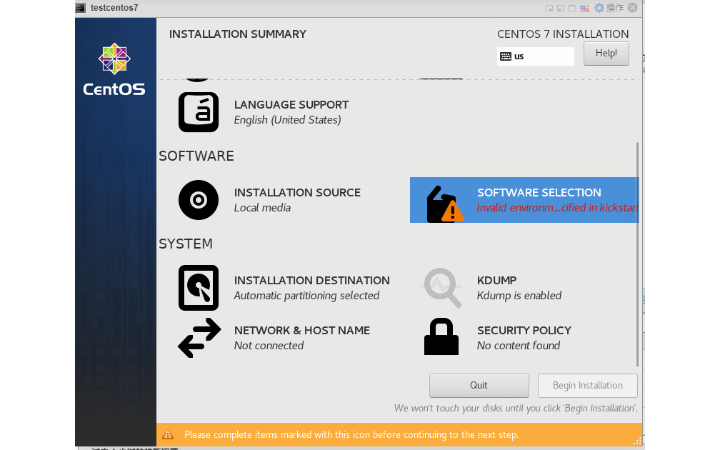Click 'Automatic partitioning selected' status text
720x450 pixels.
307,295
